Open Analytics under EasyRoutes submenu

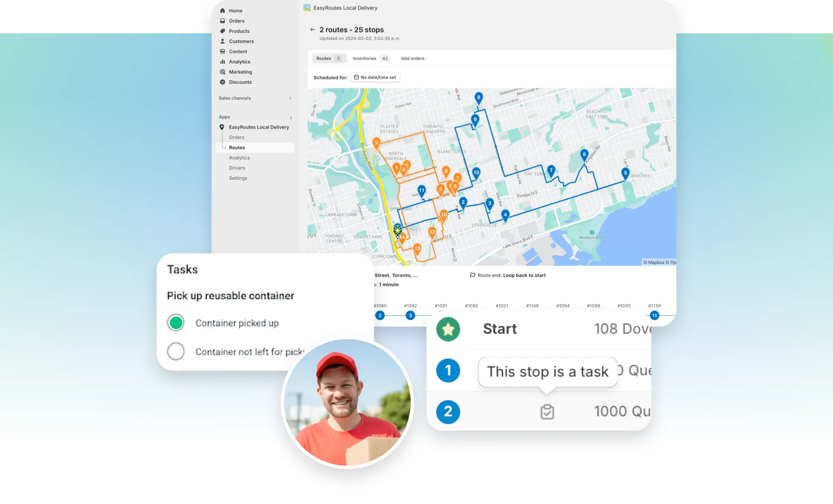[239, 158]
